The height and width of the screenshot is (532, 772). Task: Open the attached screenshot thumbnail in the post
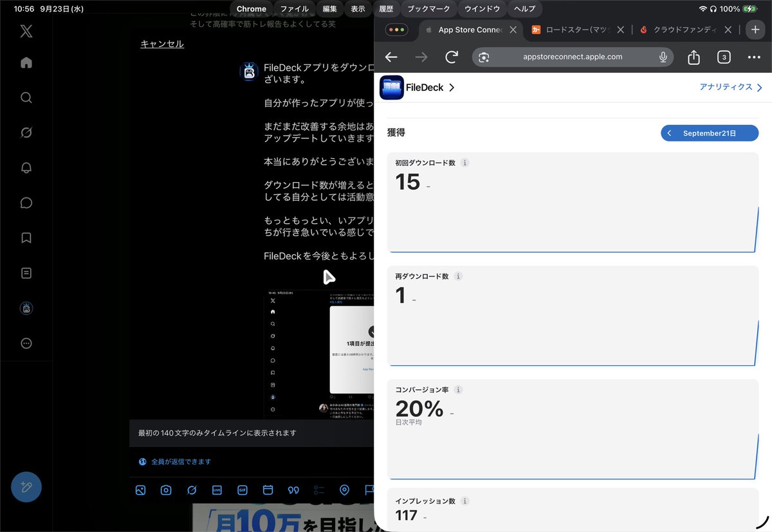tap(319, 354)
